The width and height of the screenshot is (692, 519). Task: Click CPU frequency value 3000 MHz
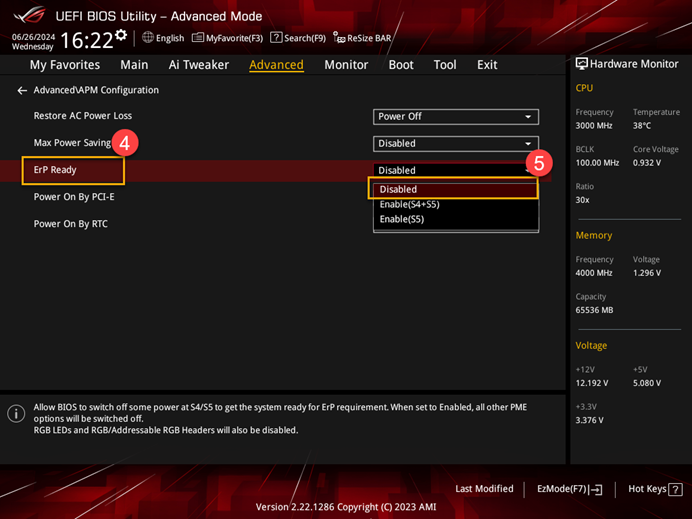(x=594, y=126)
